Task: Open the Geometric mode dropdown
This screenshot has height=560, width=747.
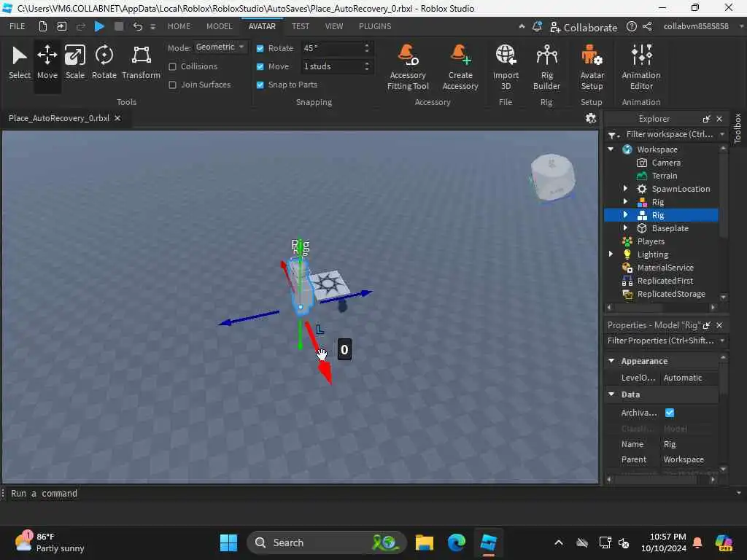Action: [x=220, y=47]
